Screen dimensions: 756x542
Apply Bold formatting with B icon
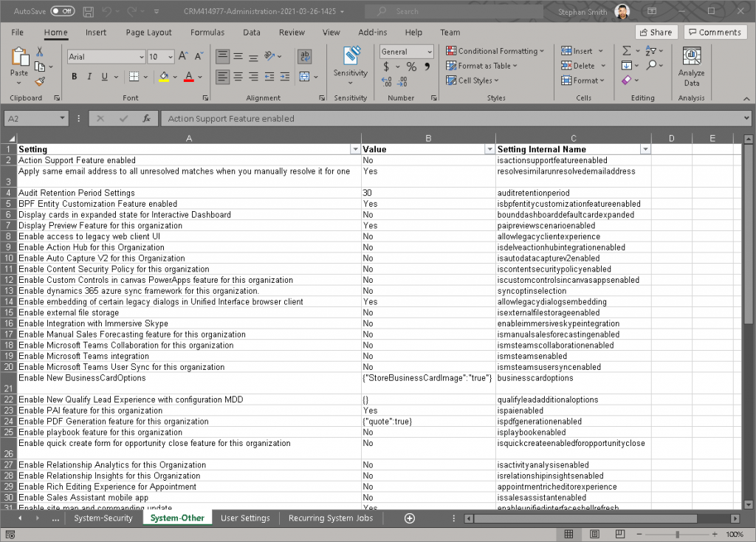(x=75, y=77)
